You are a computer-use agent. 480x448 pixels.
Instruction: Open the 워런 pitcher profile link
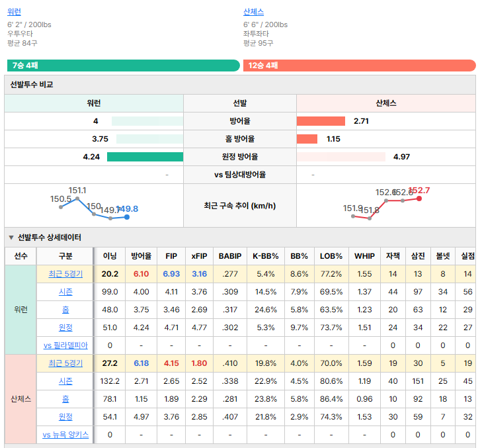pos(14,12)
